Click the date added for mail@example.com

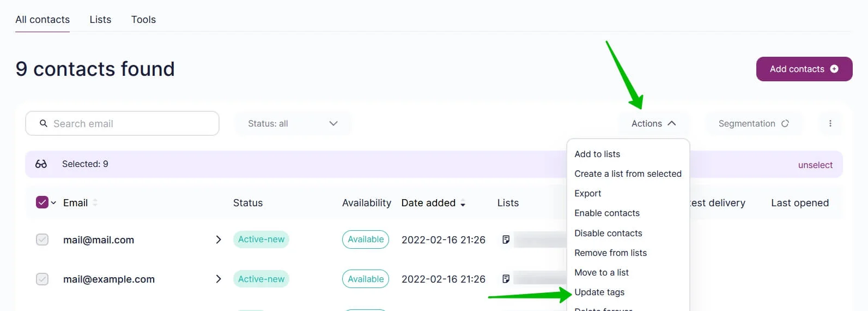[444, 279]
